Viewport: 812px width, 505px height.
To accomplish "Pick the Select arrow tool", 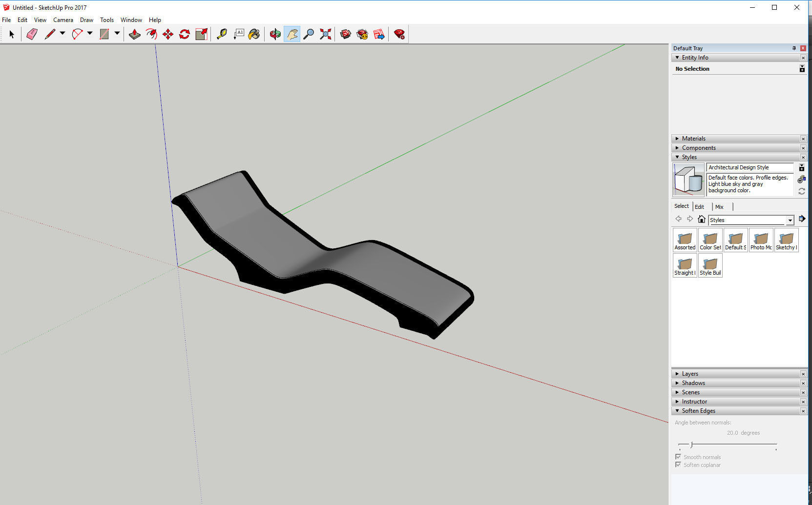I will click(12, 34).
